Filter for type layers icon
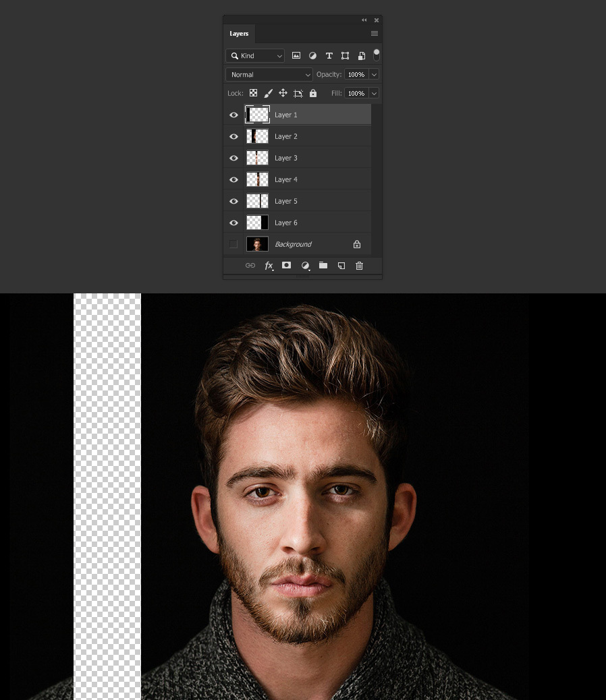This screenshot has height=700, width=606. pos(329,55)
